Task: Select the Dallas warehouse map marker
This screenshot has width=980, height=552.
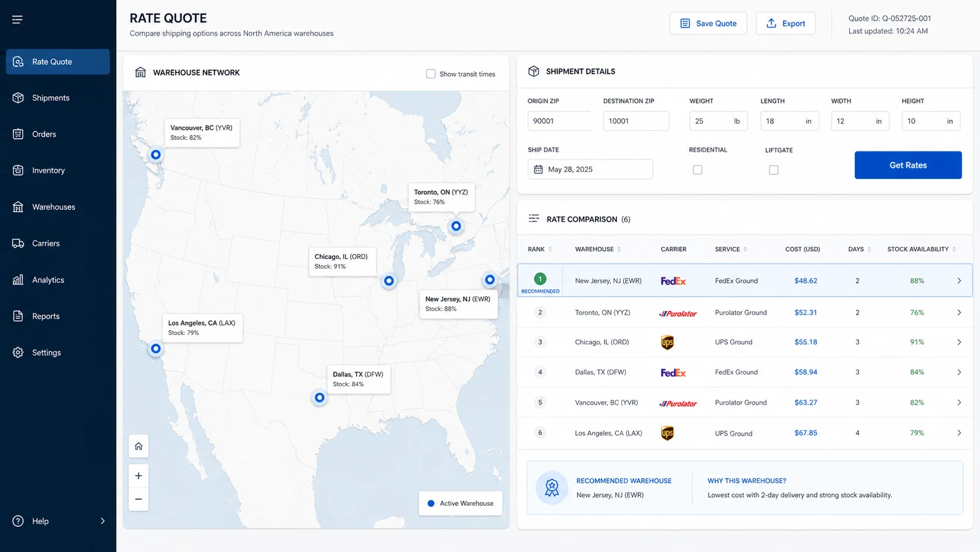Action: click(x=319, y=398)
